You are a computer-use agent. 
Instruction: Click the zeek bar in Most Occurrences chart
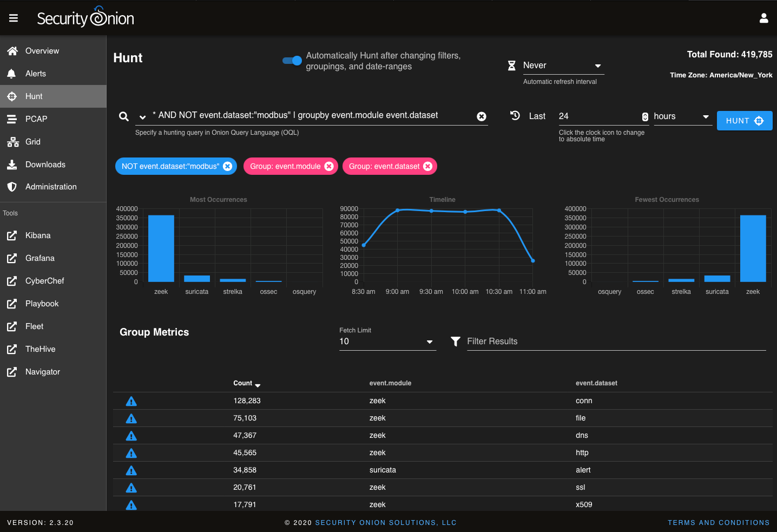tap(161, 248)
